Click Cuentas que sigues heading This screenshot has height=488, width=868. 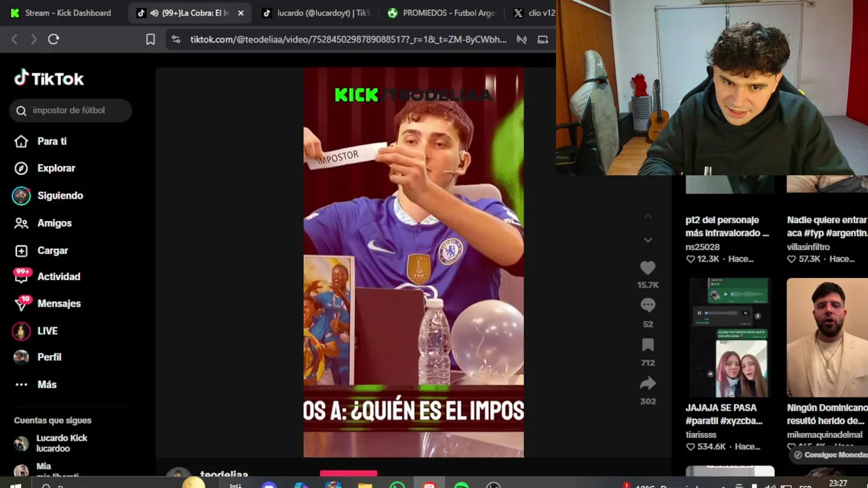click(x=52, y=420)
